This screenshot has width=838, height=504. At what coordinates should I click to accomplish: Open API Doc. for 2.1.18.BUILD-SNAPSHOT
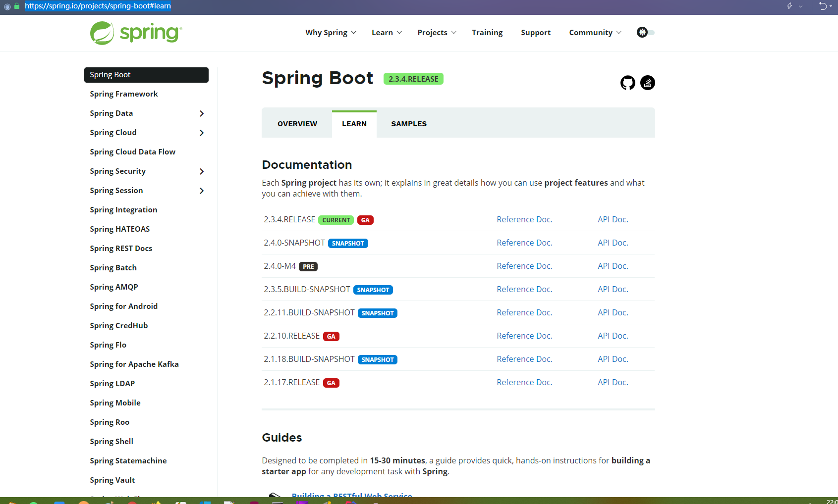click(613, 359)
